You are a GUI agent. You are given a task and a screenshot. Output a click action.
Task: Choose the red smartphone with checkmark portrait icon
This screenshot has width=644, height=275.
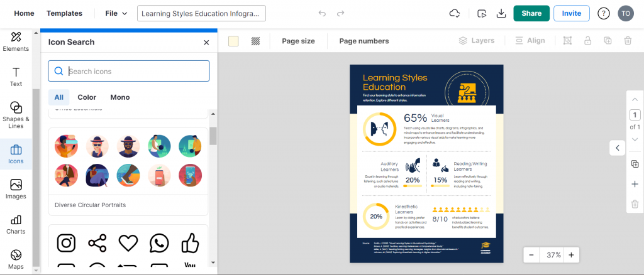159,175
